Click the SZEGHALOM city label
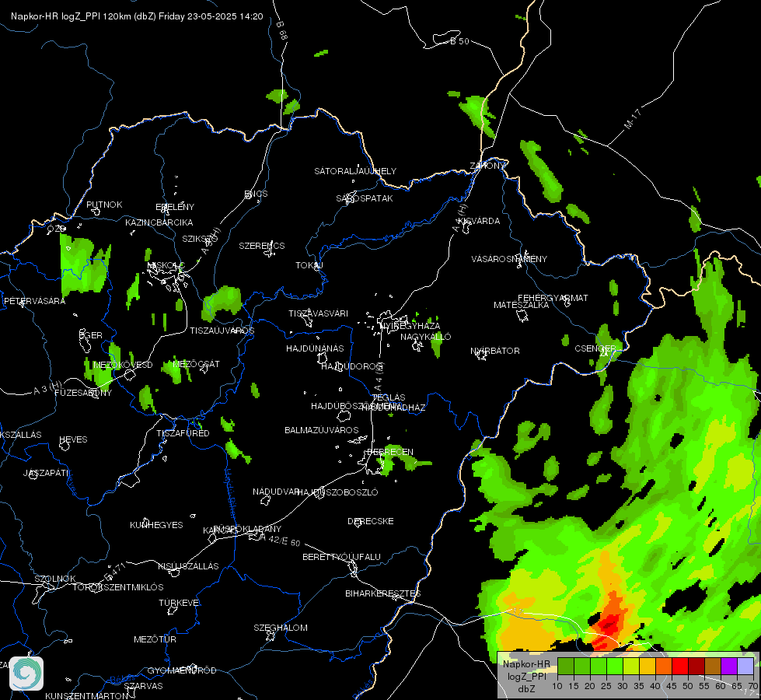 tap(281, 628)
